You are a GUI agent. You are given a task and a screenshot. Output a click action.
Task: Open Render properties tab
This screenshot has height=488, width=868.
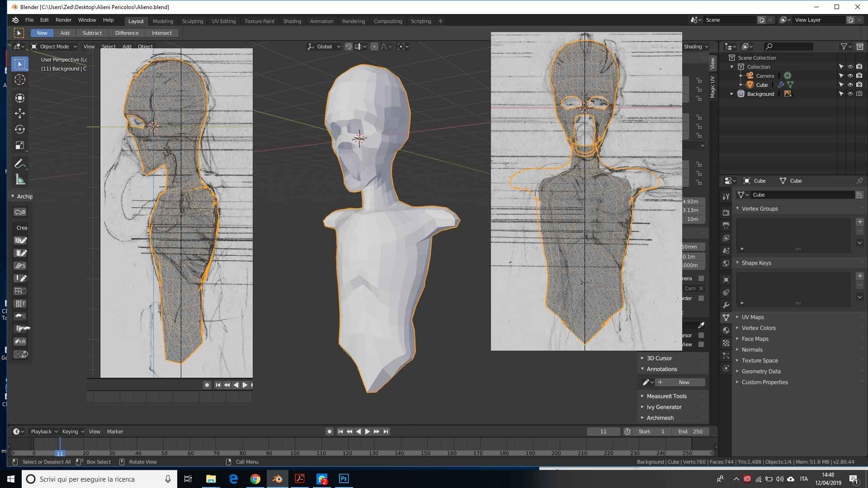[x=726, y=212]
